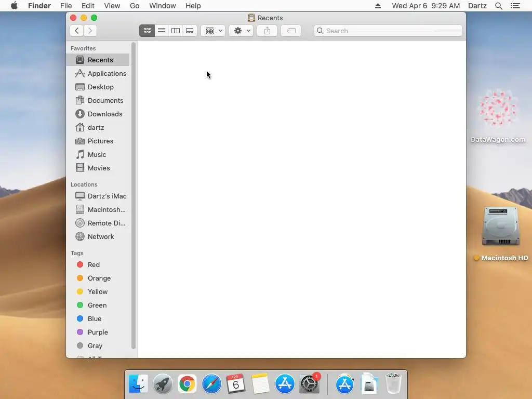Screen dimensions: 532x399
Task: Click the Dartz user name menu
Action: pyautogui.click(x=477, y=6)
